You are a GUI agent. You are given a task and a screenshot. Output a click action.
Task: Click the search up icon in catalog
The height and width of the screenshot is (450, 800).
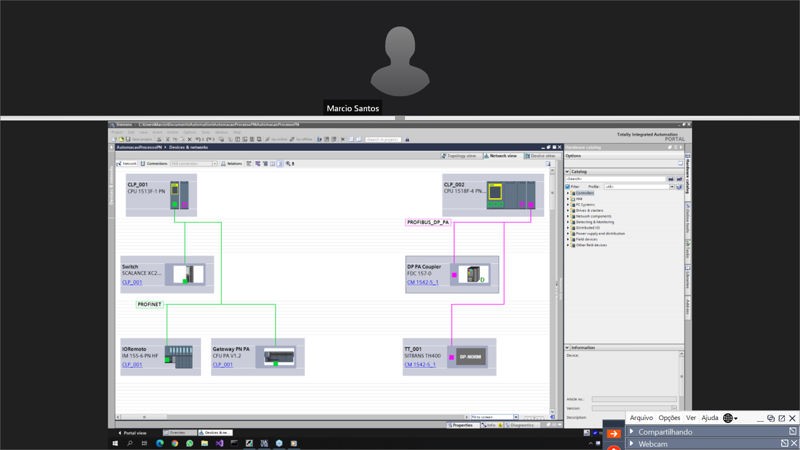point(679,179)
